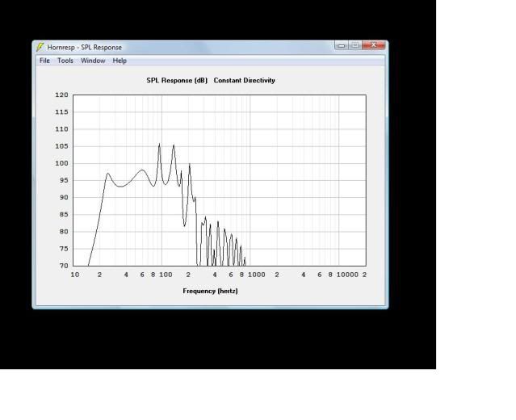Close the Hornresp SPL Response window
Viewport: 516px width, 420px height.
[x=374, y=45]
